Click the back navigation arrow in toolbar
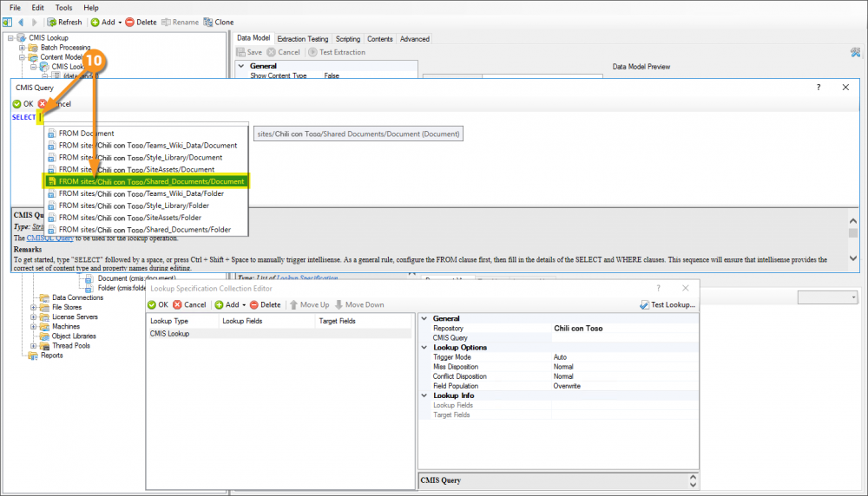 tap(20, 22)
